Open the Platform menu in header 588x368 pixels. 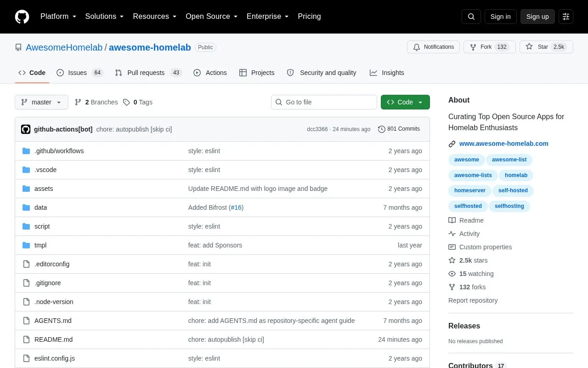[58, 17]
